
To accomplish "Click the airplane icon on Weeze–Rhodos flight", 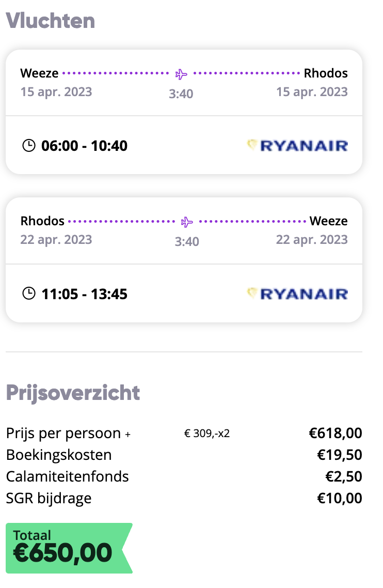I will pyautogui.click(x=181, y=74).
